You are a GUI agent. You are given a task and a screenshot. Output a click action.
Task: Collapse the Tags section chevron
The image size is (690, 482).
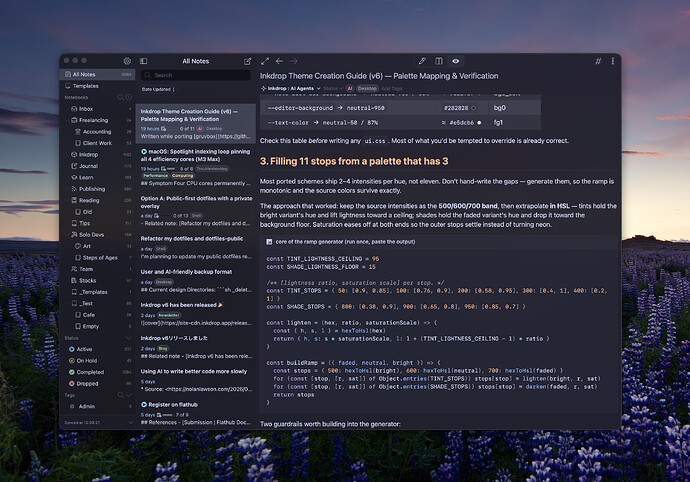point(128,395)
